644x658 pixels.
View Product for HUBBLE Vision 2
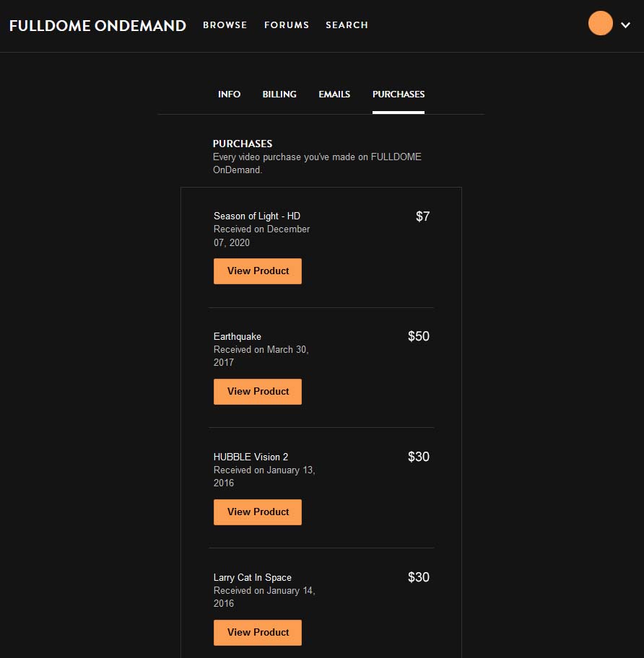[x=258, y=512]
